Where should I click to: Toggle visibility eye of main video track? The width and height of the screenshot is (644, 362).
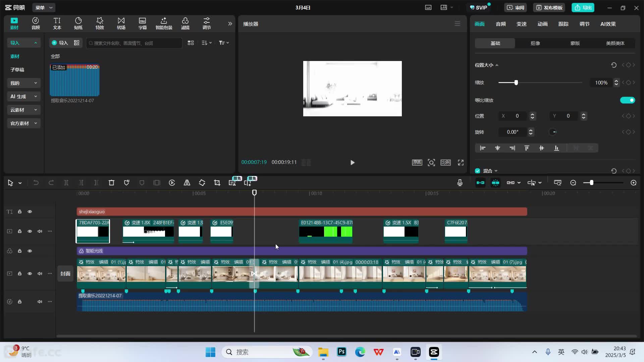click(x=30, y=274)
